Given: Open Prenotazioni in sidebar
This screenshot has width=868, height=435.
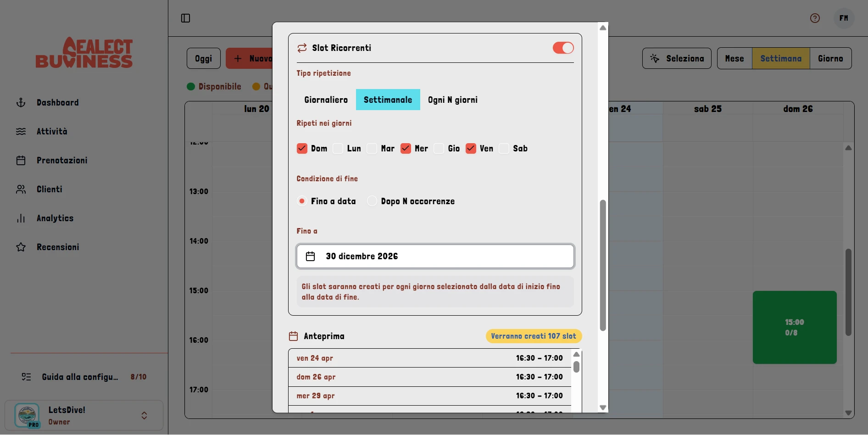Looking at the screenshot, I should (62, 161).
